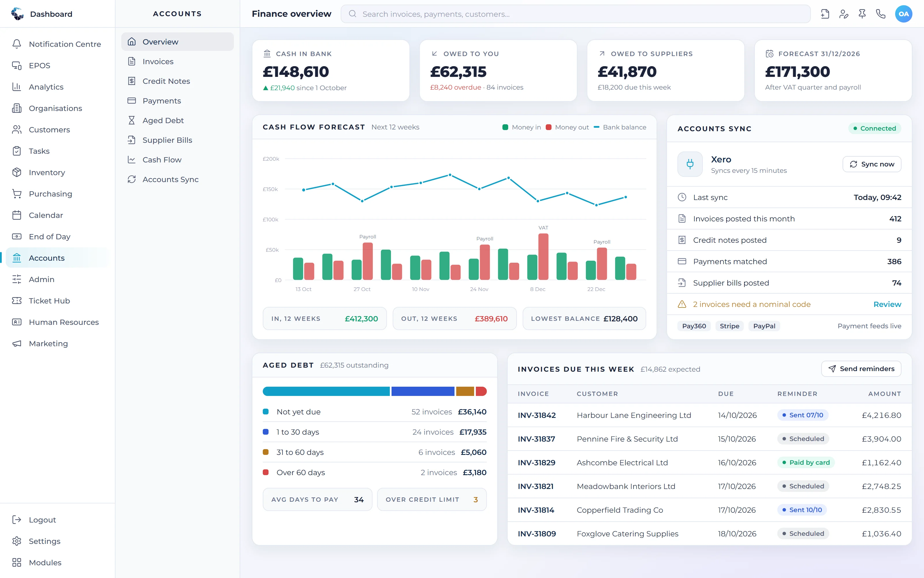
Task: Click the Stripe payment feed chip
Action: coord(729,326)
